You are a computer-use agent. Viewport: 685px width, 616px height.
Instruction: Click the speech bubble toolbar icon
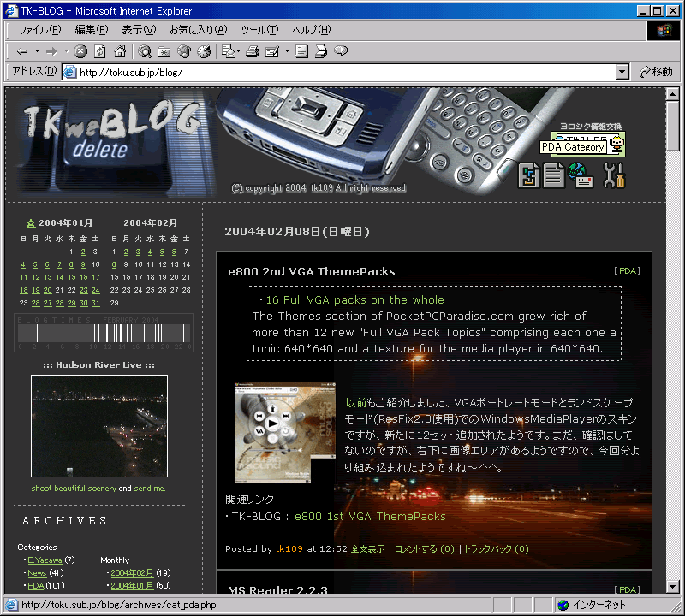pos(341,51)
